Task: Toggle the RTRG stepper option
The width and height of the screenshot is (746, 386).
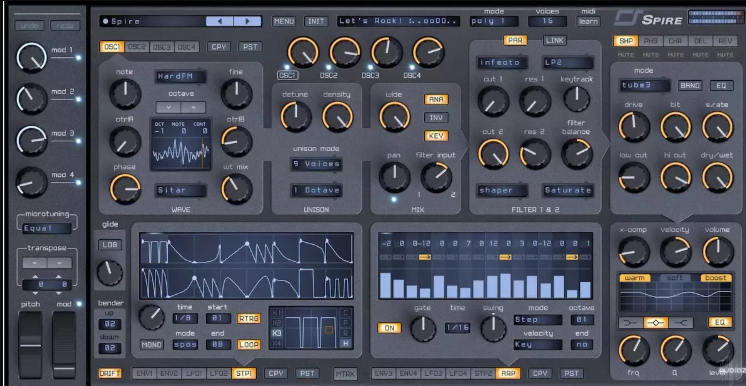Action: point(249,318)
